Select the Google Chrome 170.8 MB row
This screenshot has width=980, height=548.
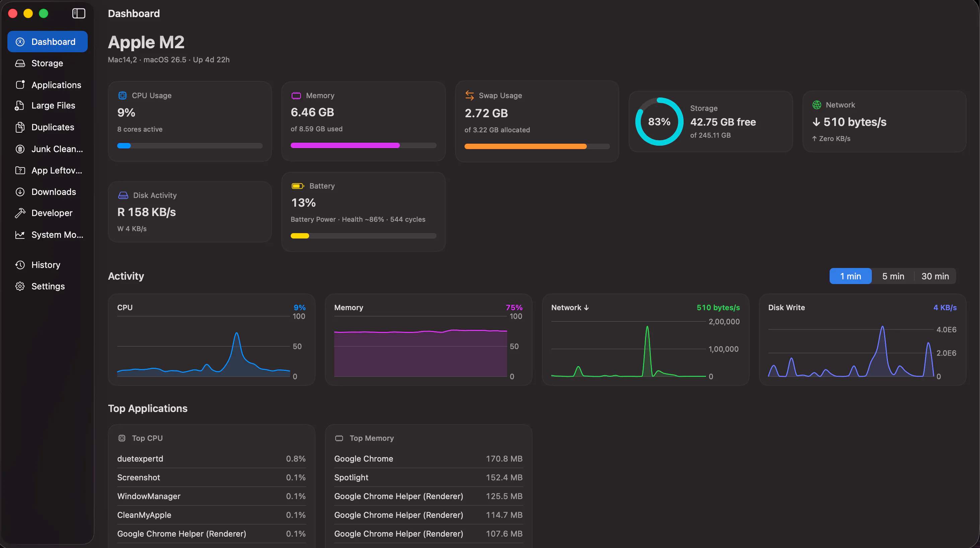click(428, 459)
